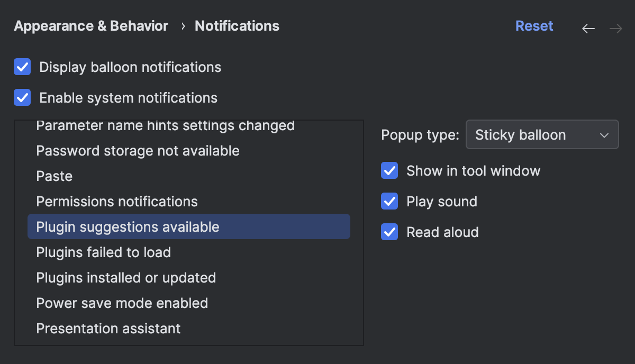Turn off Read aloud option
The height and width of the screenshot is (364, 635).
pyautogui.click(x=389, y=232)
